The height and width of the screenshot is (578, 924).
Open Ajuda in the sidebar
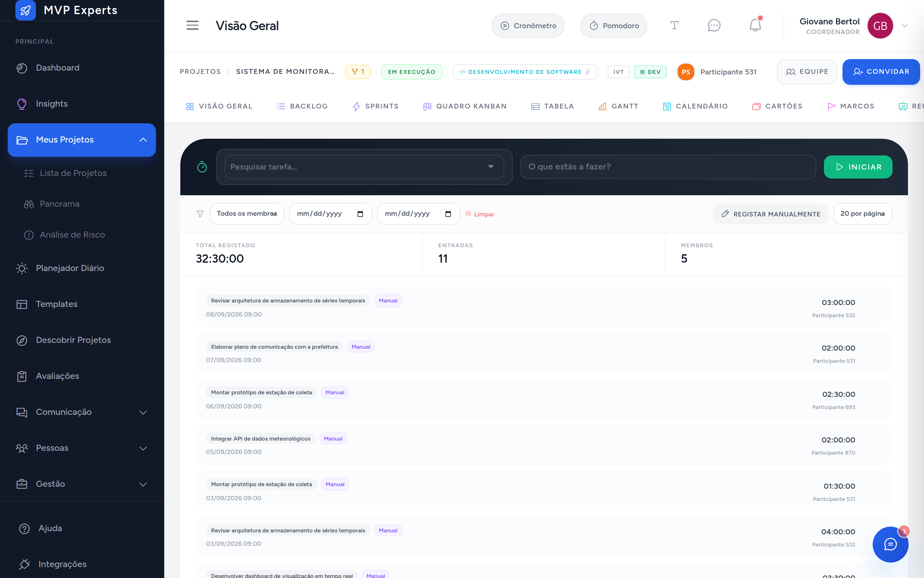82,528
